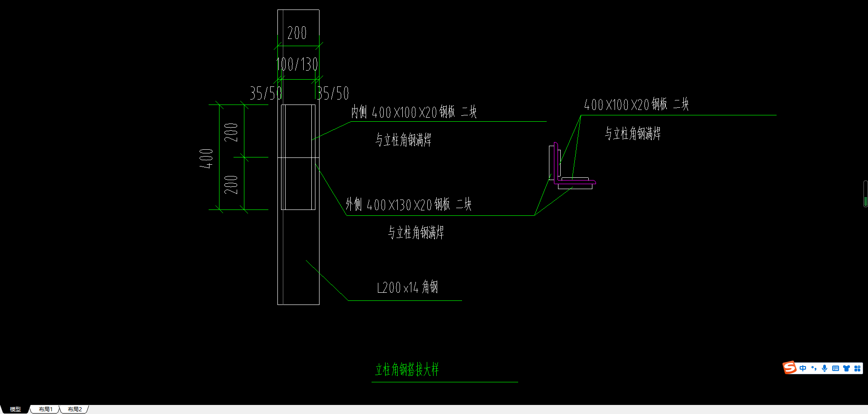The width and height of the screenshot is (868, 414).
Task: Toggle Chinese/English mode (中) on IME bar
Action: (803, 368)
